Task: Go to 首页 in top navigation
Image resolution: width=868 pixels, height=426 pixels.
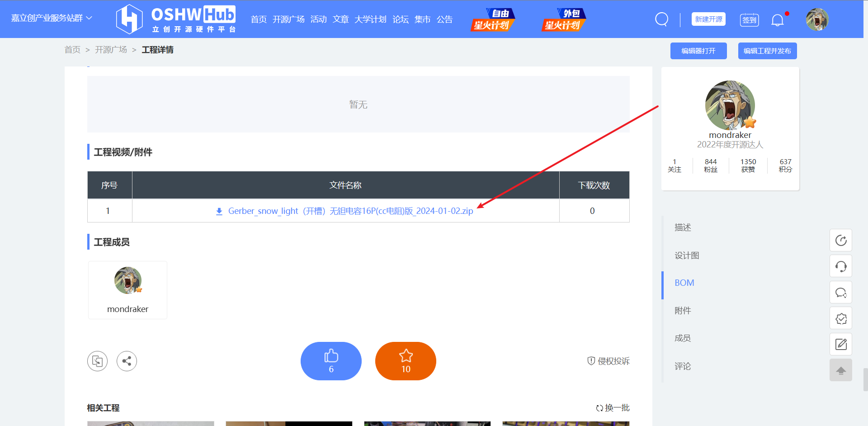Action: coord(259,19)
